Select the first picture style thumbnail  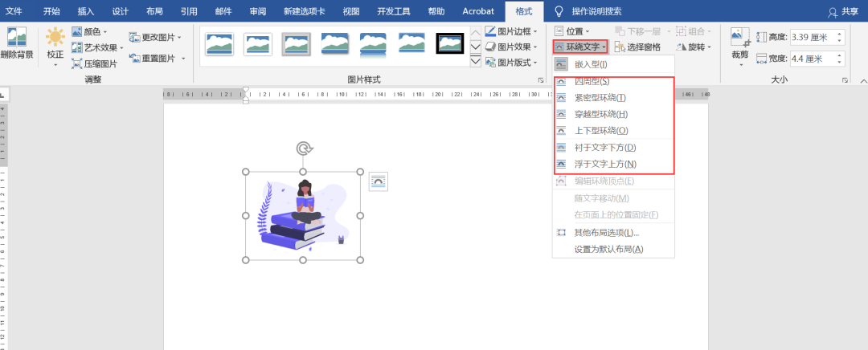(x=219, y=43)
